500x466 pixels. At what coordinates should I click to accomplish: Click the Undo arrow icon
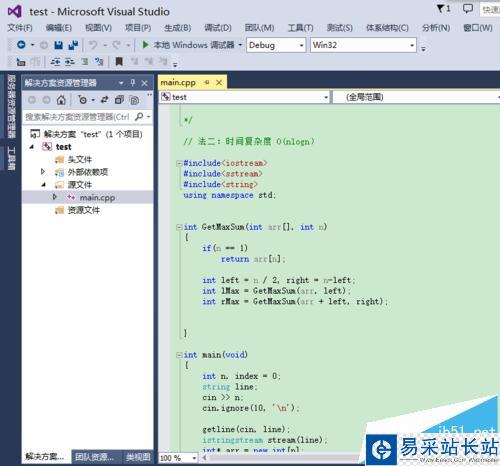coord(93,45)
